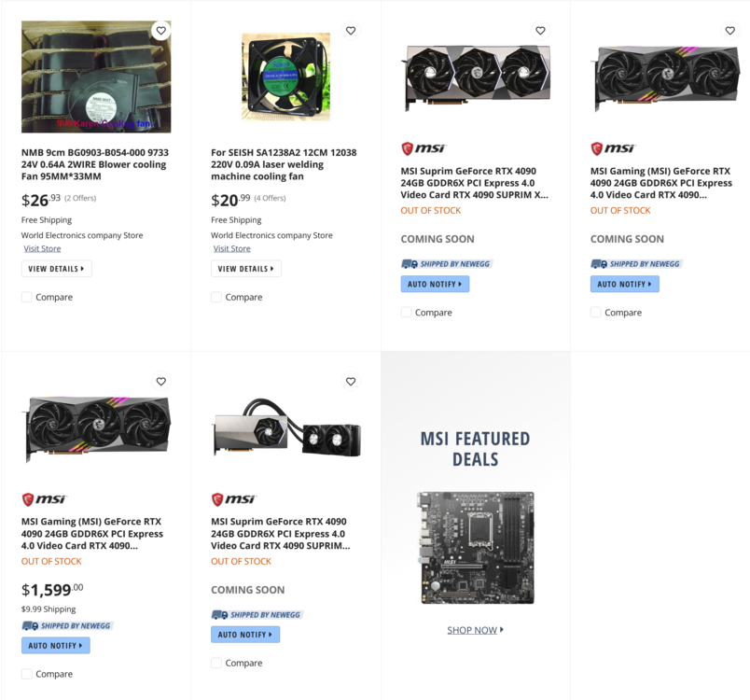
Task: Click Shop Now under MSI Featured Deals
Action: pyautogui.click(x=475, y=630)
